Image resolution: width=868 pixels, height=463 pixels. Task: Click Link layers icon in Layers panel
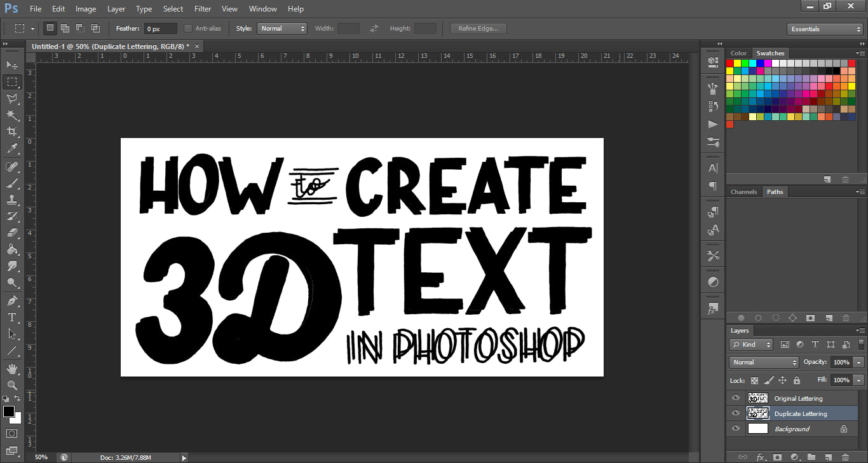(743, 457)
